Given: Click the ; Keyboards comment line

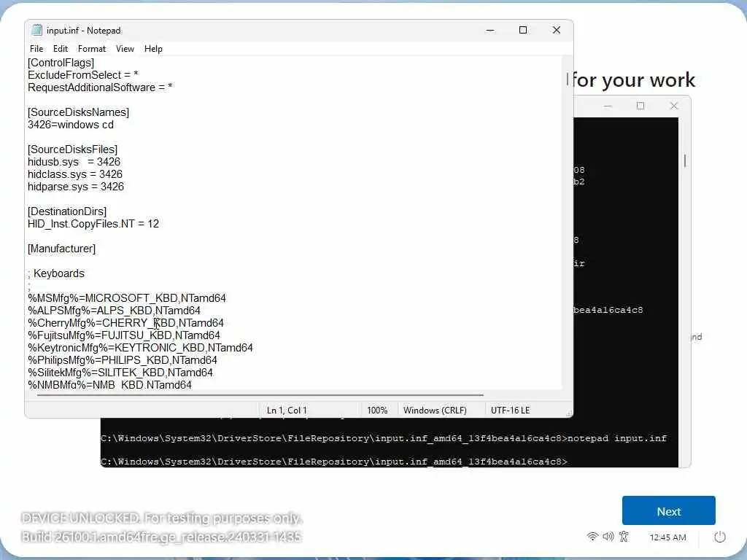Looking at the screenshot, I should 56,273.
